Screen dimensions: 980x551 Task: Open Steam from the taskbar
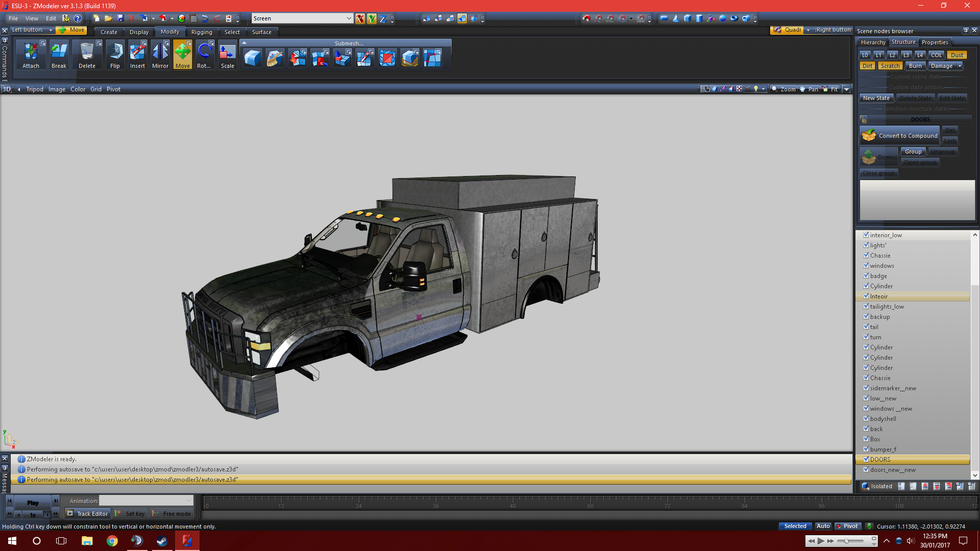pos(162,541)
